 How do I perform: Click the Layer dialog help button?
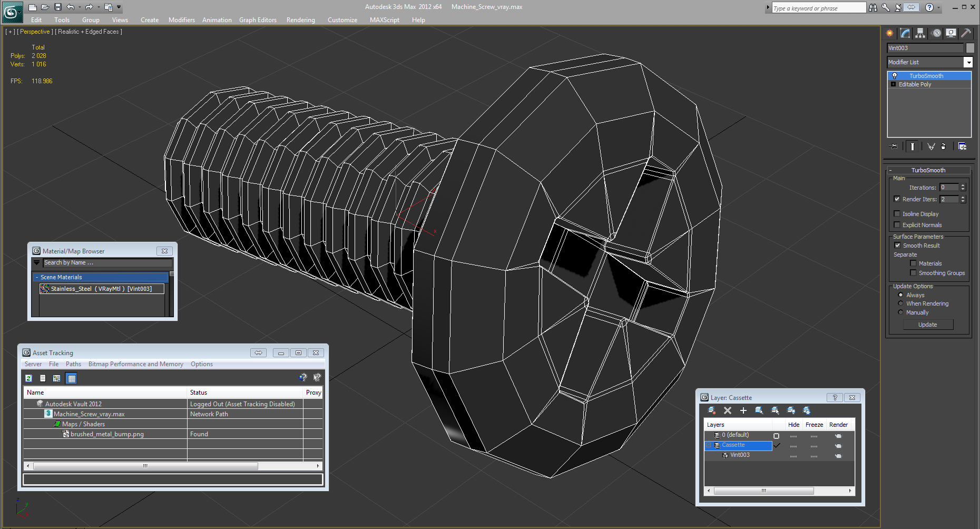pyautogui.click(x=835, y=398)
